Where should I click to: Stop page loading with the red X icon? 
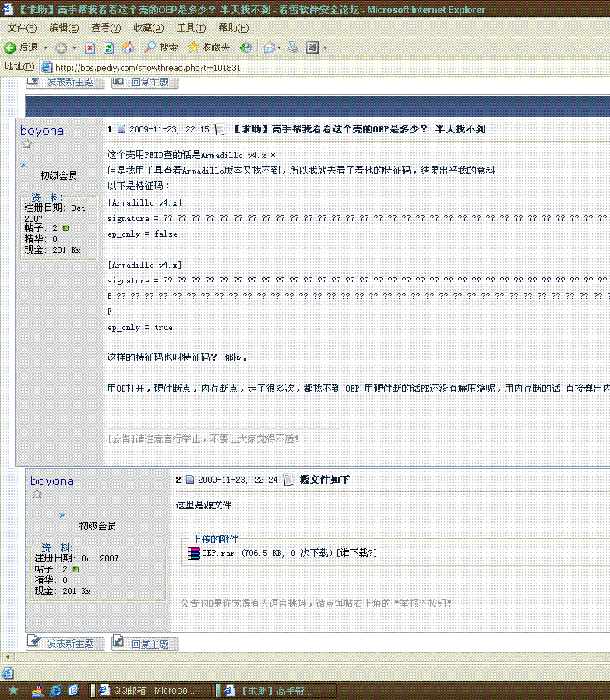pos(90,47)
